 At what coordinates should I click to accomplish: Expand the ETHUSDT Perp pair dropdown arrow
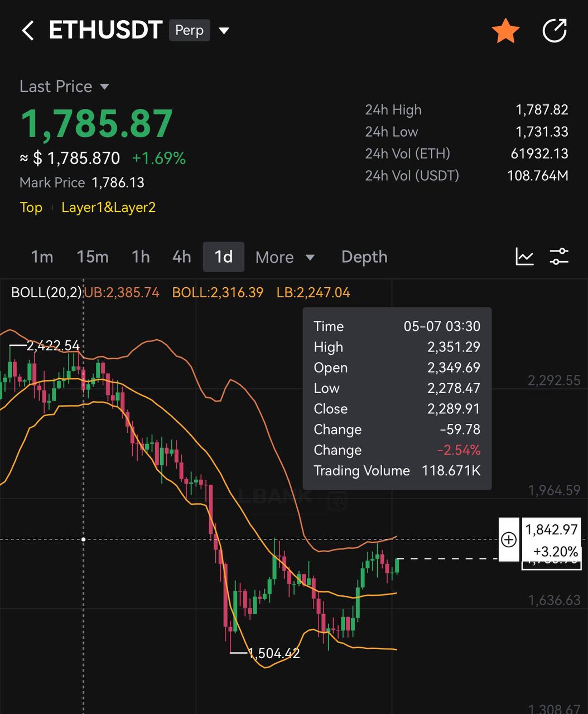coord(224,31)
